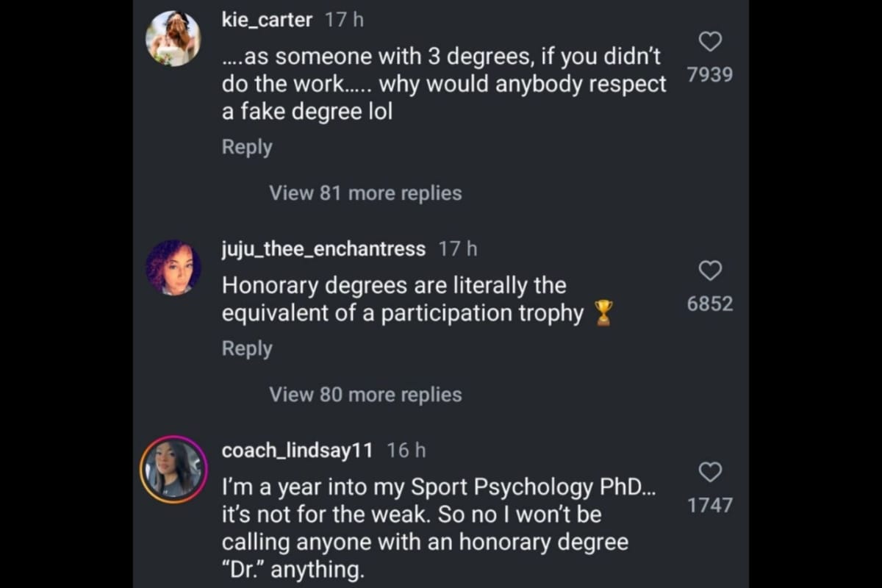Viewport: 882px width, 588px height.
Task: View the 7939 like count on kie_carter's comment
Action: click(710, 74)
